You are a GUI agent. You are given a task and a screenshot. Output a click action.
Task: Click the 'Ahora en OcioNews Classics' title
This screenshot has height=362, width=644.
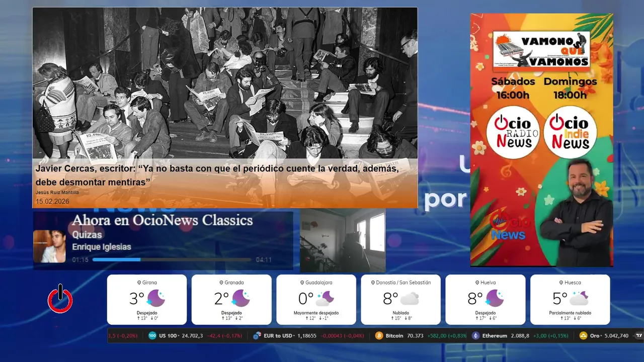point(162,220)
